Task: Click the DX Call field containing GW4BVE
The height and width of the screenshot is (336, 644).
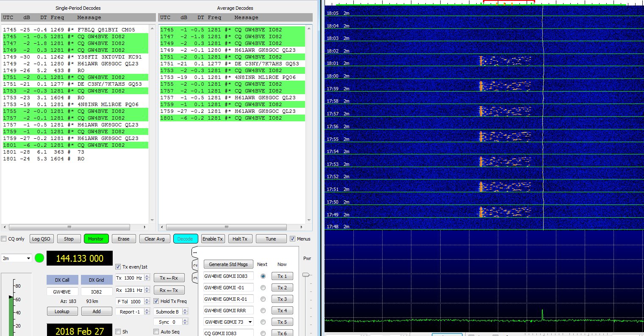Action: (x=62, y=292)
